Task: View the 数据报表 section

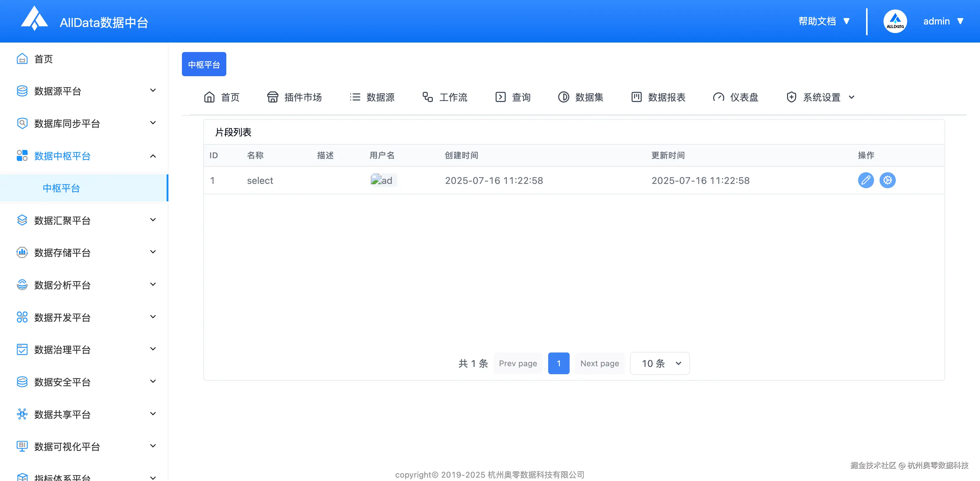Action: click(x=658, y=97)
